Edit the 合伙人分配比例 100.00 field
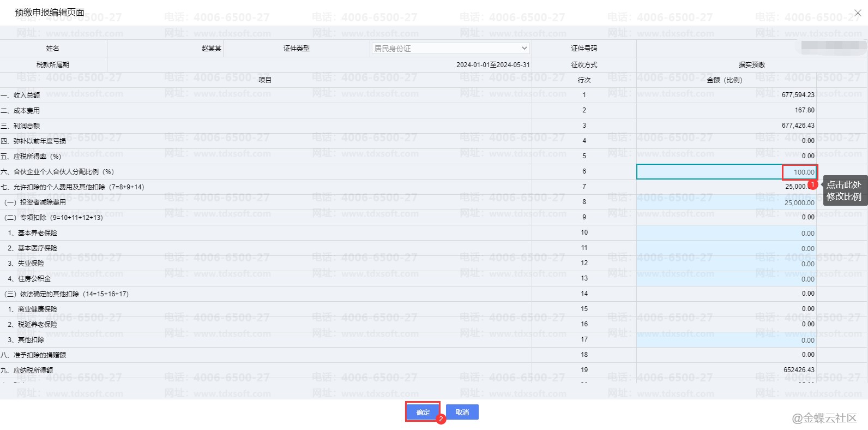 726,172
